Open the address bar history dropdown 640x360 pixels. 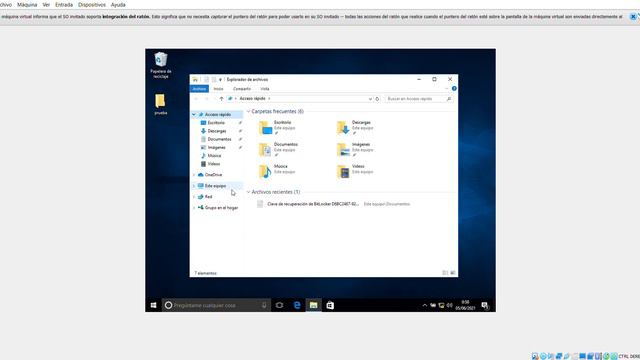click(x=370, y=99)
